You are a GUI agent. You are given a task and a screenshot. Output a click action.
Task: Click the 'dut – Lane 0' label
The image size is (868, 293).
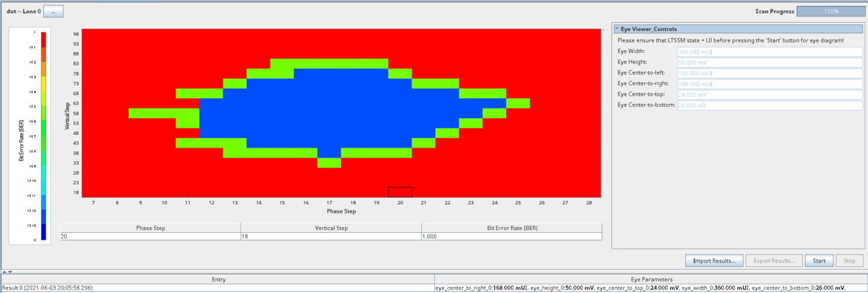point(23,11)
